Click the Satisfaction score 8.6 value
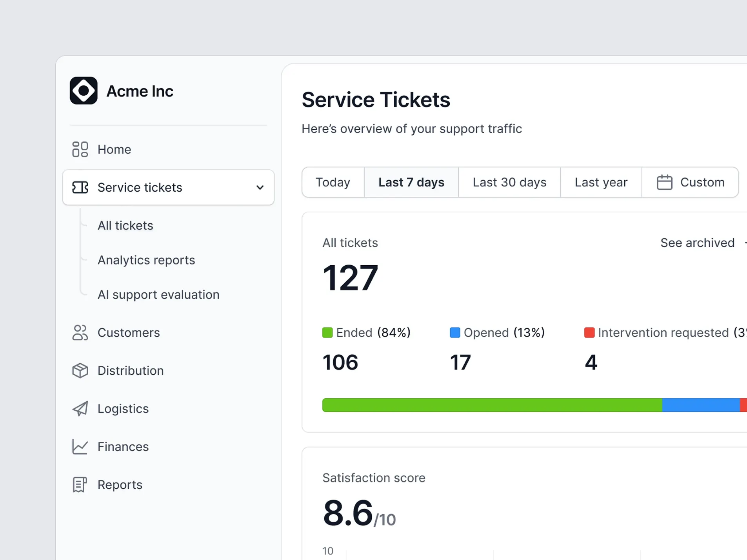 click(x=347, y=513)
